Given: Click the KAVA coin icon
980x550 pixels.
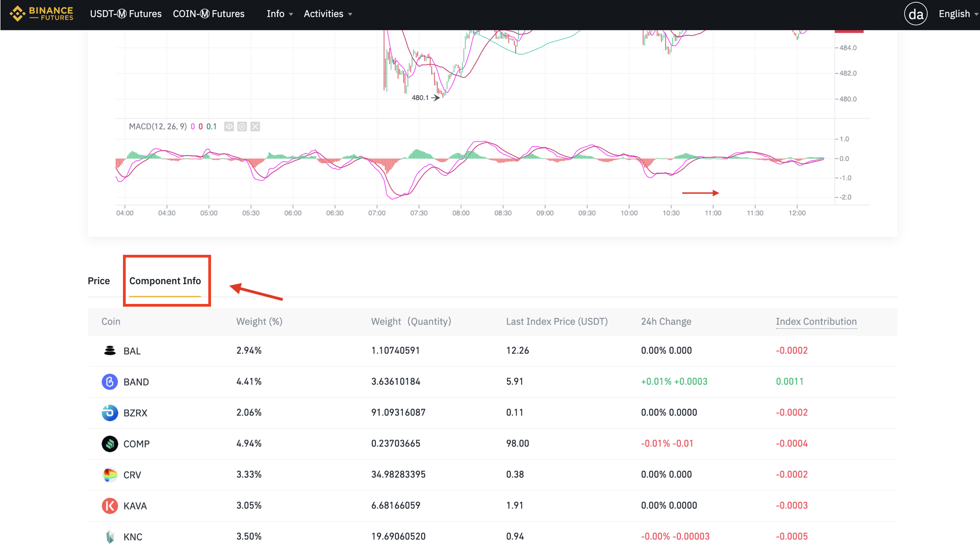Looking at the screenshot, I should point(110,505).
